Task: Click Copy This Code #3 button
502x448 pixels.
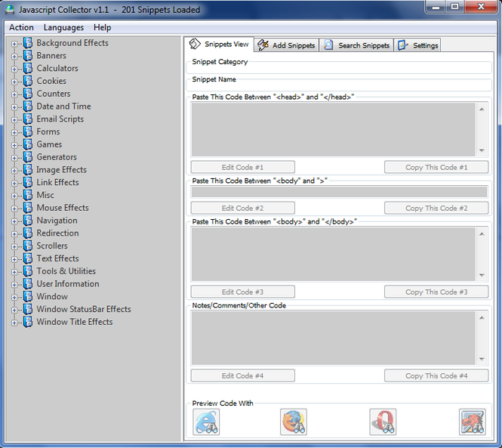Action: (436, 292)
